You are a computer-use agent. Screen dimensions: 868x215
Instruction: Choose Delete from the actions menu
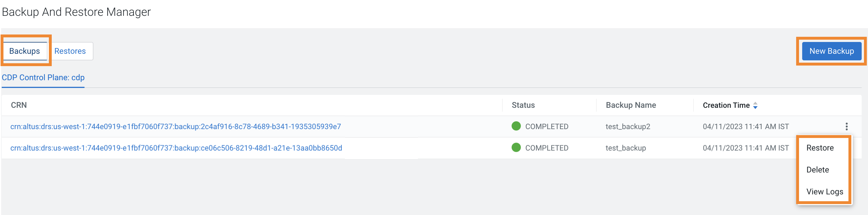[x=817, y=170]
